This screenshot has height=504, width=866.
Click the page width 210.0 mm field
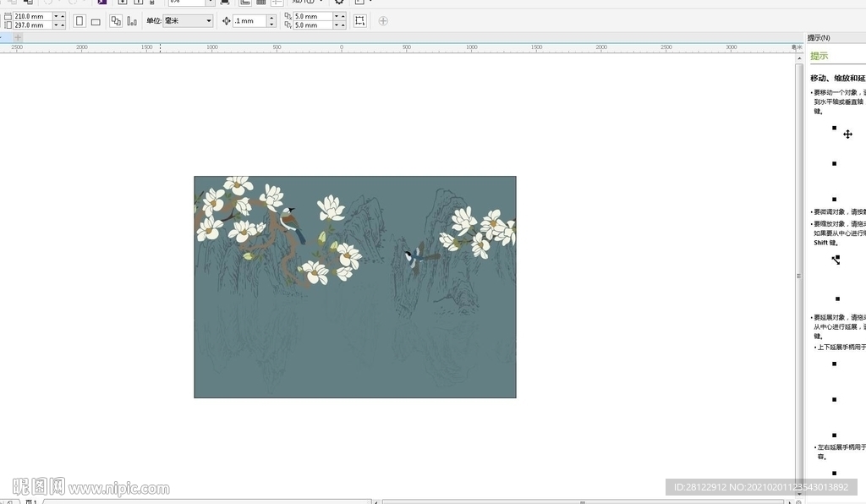(x=32, y=16)
